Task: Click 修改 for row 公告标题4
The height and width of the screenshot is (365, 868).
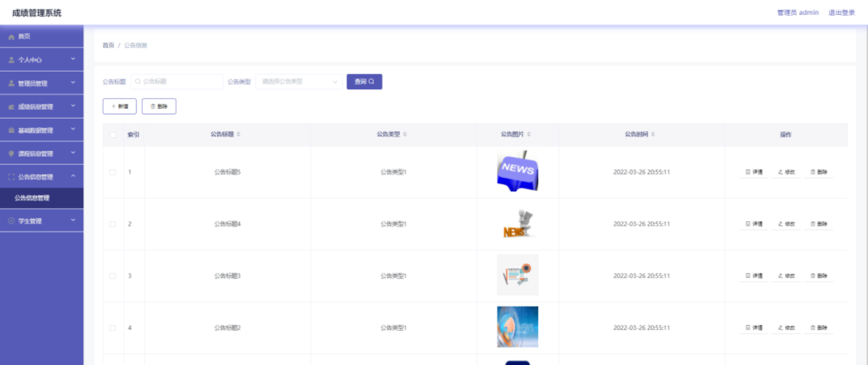Action: click(786, 224)
